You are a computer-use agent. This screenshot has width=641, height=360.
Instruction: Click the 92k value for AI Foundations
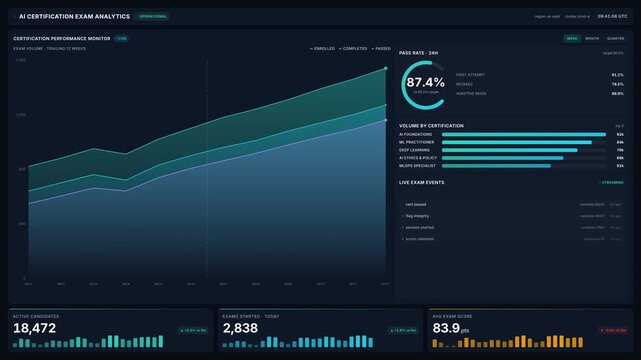pos(620,134)
